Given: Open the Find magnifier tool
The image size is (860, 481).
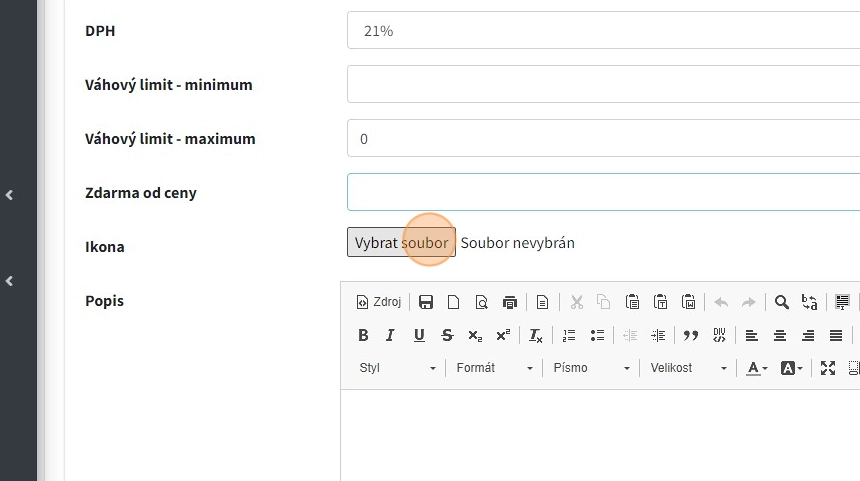Looking at the screenshot, I should coord(782,302).
